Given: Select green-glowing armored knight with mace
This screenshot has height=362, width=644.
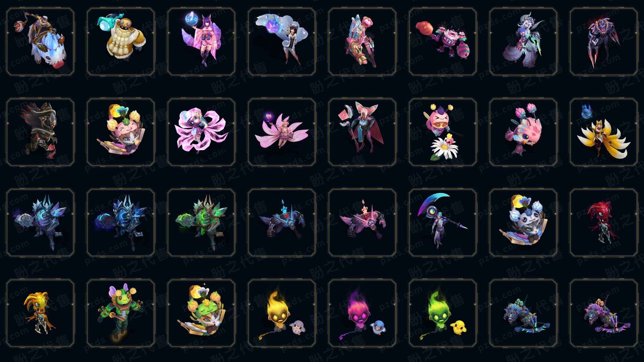Looking at the screenshot, I should click(x=201, y=223).
